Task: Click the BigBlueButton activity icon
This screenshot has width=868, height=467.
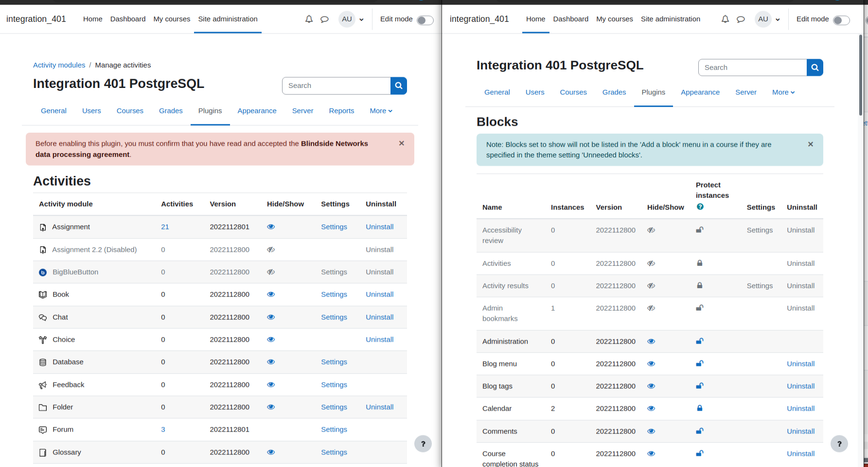Action: (x=43, y=272)
